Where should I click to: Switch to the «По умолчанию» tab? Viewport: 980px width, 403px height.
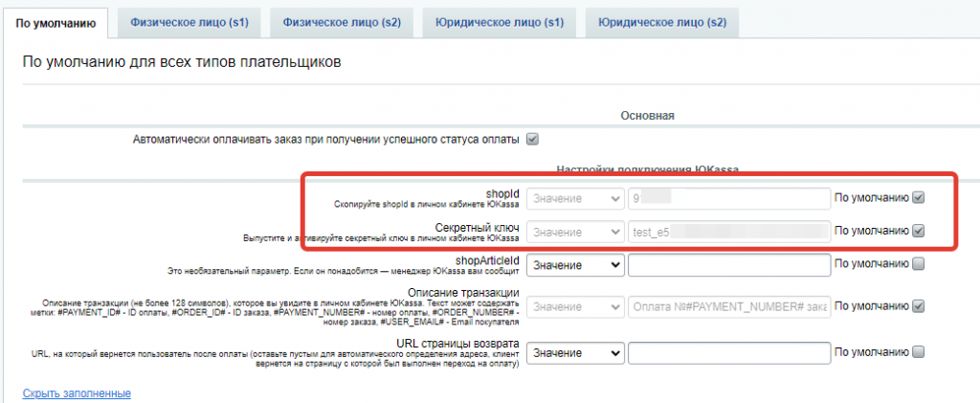pyautogui.click(x=56, y=21)
